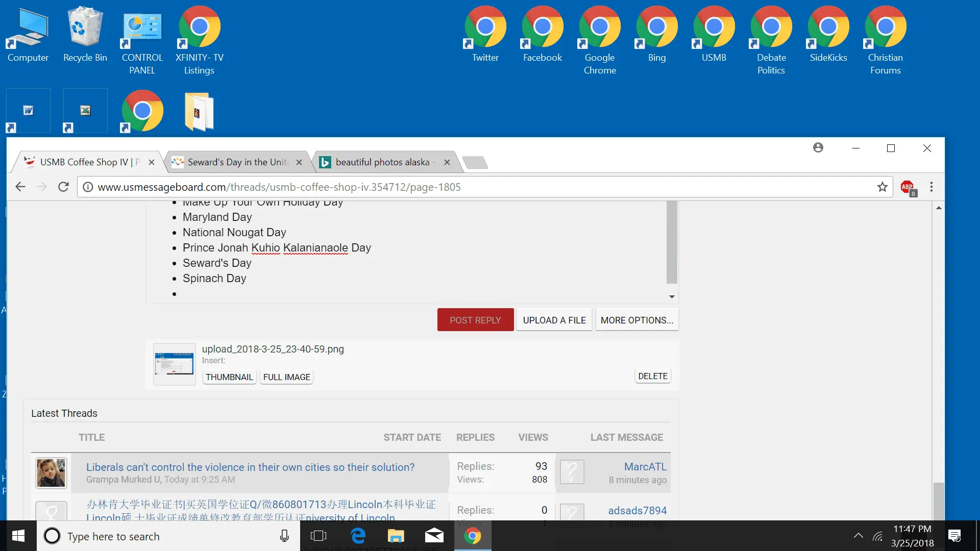Click the Chrome profile avatar icon
Image resolution: width=980 pixels, height=551 pixels.
click(x=818, y=148)
